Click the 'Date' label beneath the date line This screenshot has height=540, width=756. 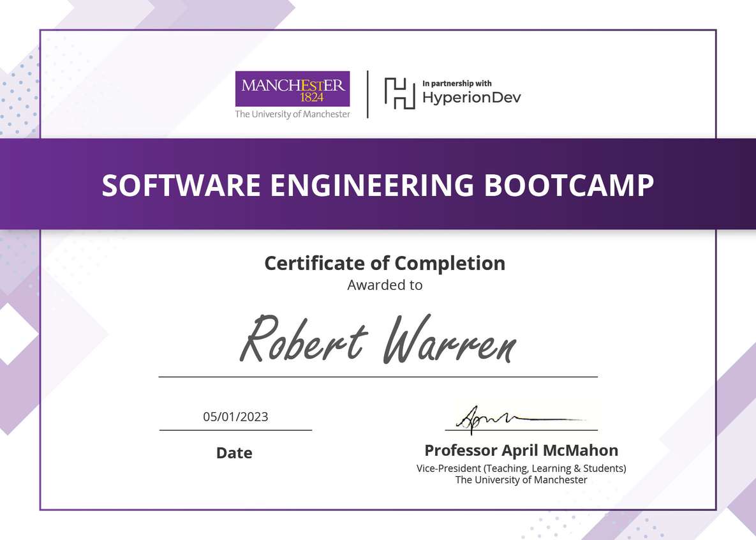click(x=234, y=453)
